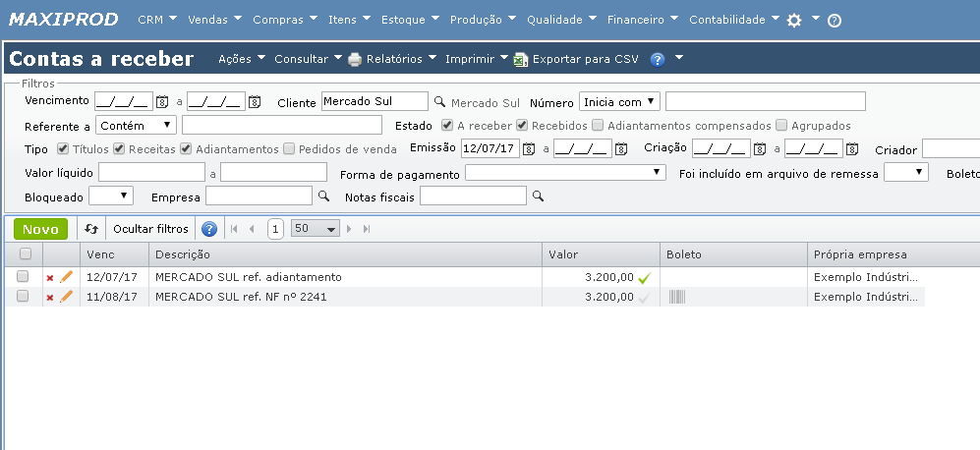Click the blue help icon in Contas a receber header
The width and height of the screenshot is (980, 450).
pyautogui.click(x=658, y=59)
